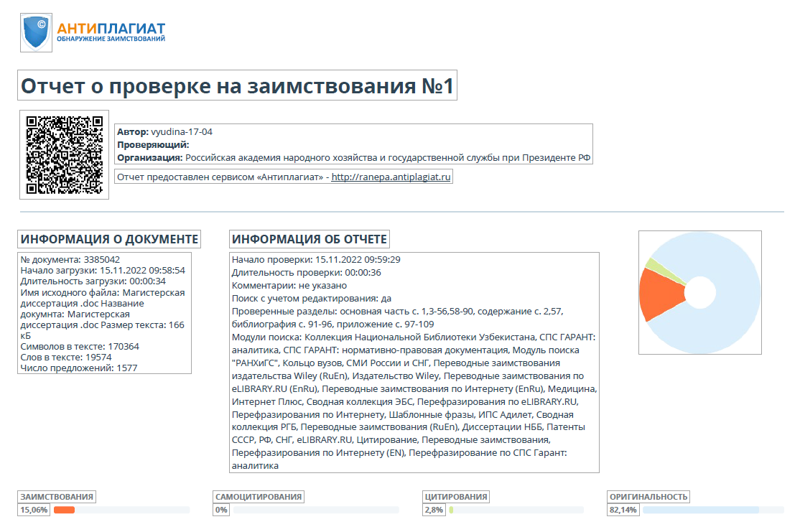Select the document number 3385042 line

(70, 260)
